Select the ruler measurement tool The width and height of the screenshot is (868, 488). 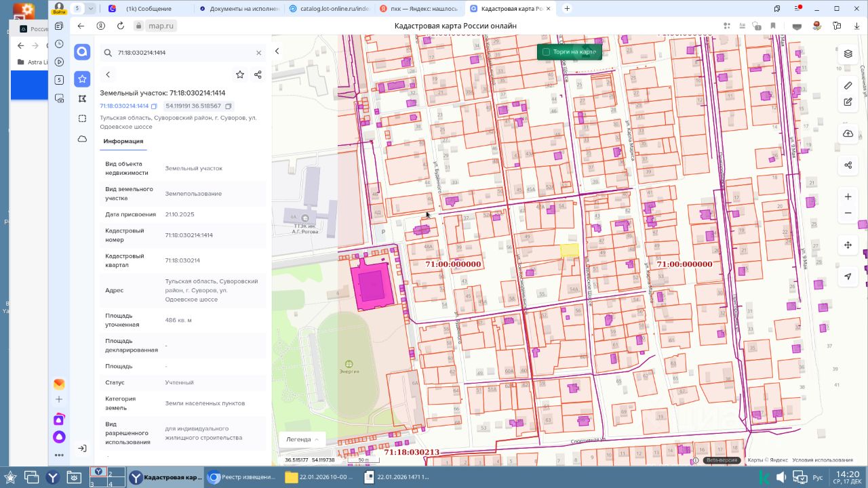click(848, 85)
